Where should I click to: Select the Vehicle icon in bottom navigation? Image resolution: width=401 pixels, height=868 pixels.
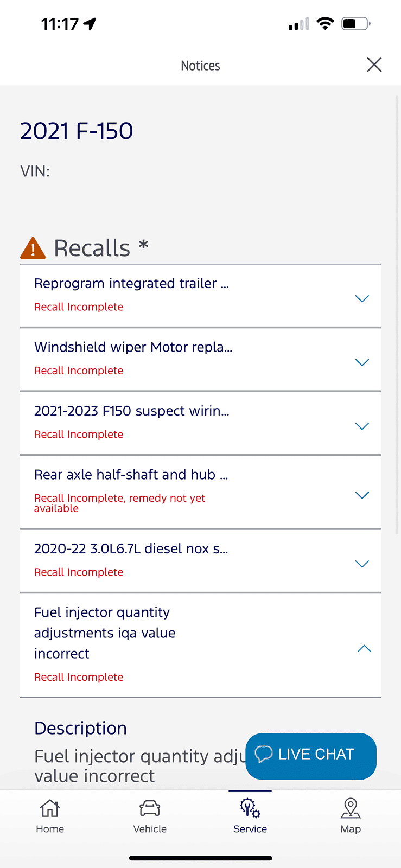point(150,808)
